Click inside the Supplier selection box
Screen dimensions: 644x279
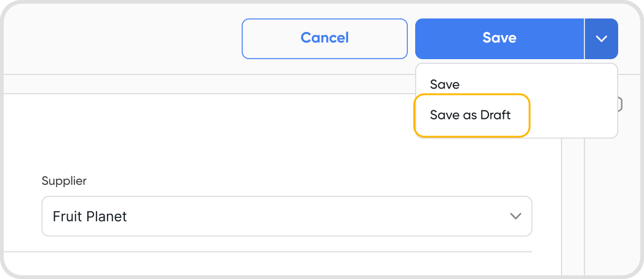click(x=286, y=216)
